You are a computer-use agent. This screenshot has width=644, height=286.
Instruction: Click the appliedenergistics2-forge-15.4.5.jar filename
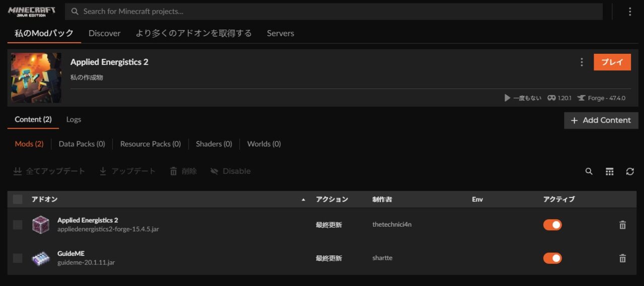point(108,229)
